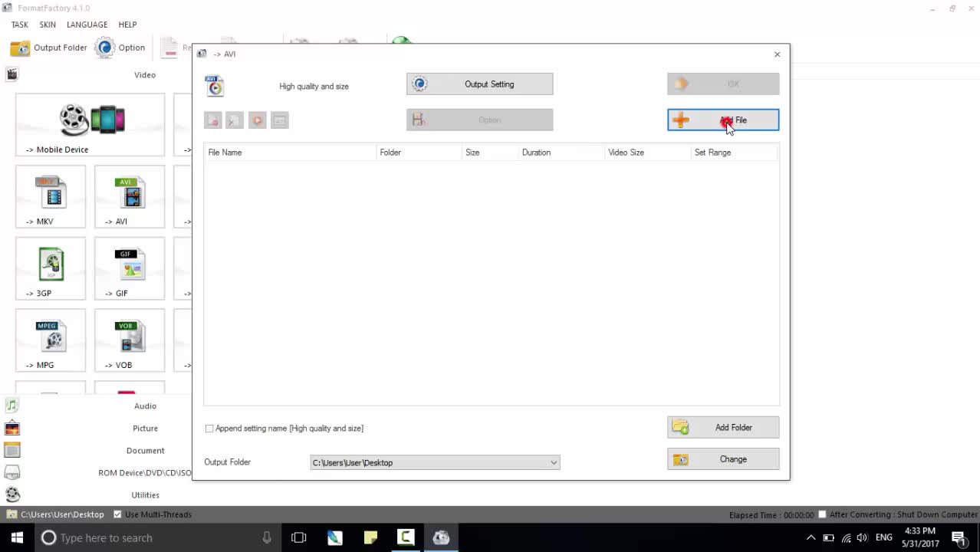This screenshot has width=980, height=552.
Task: Open the action center notifications icon
Action: [x=959, y=538]
